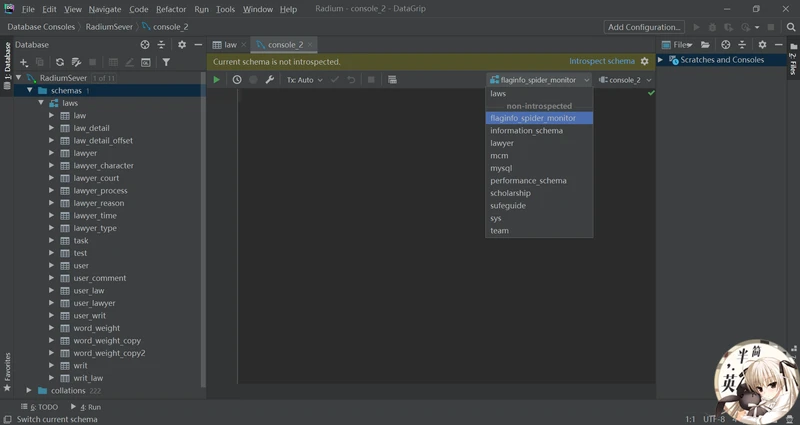Screen dimensions: 800x425
Task: Click Database Consoles breadcrumb
Action: point(41,27)
